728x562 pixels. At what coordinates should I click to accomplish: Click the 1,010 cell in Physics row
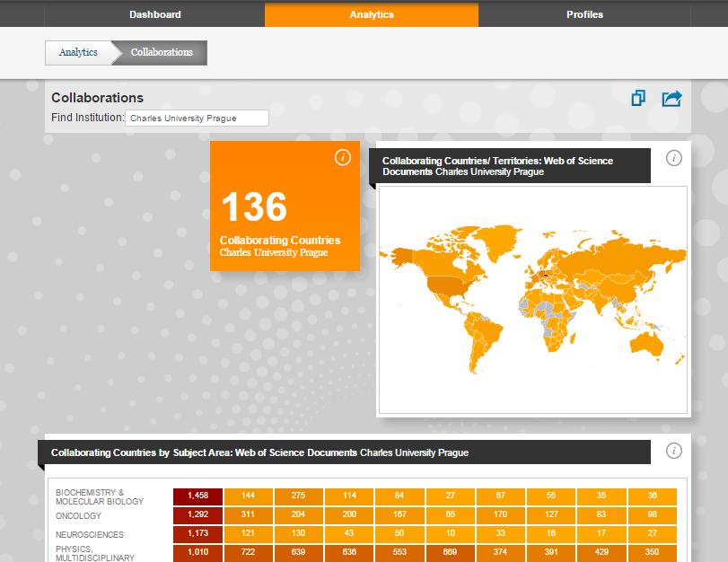click(x=197, y=553)
